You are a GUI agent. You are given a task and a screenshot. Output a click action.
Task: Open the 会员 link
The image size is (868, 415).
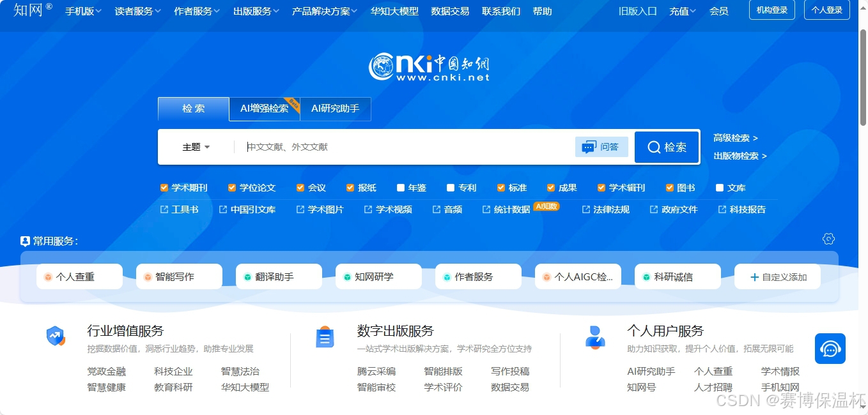718,11
